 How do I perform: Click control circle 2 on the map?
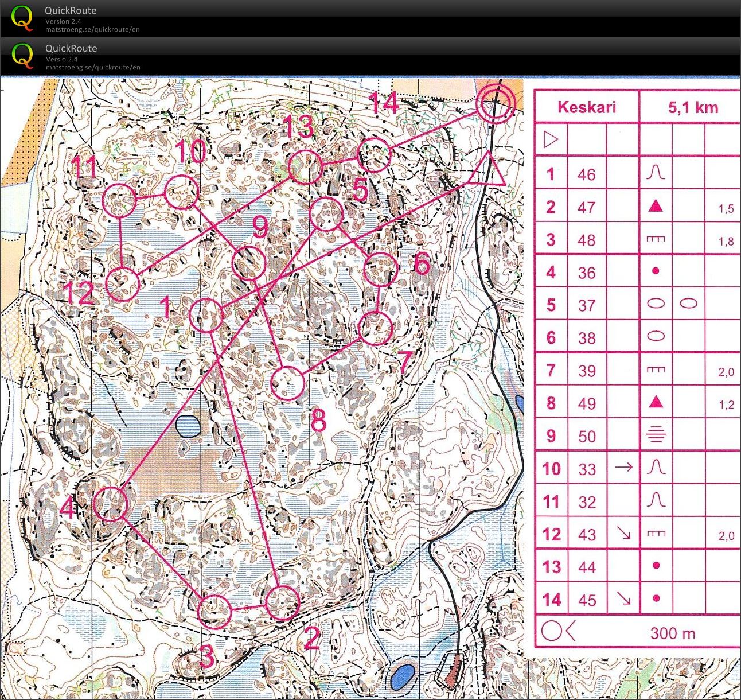(283, 603)
